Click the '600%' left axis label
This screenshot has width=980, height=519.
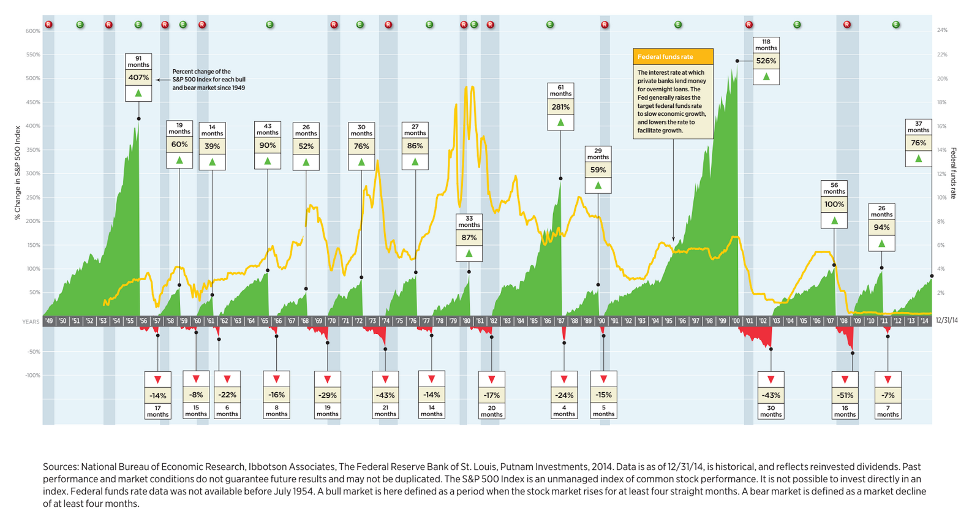click(x=32, y=31)
